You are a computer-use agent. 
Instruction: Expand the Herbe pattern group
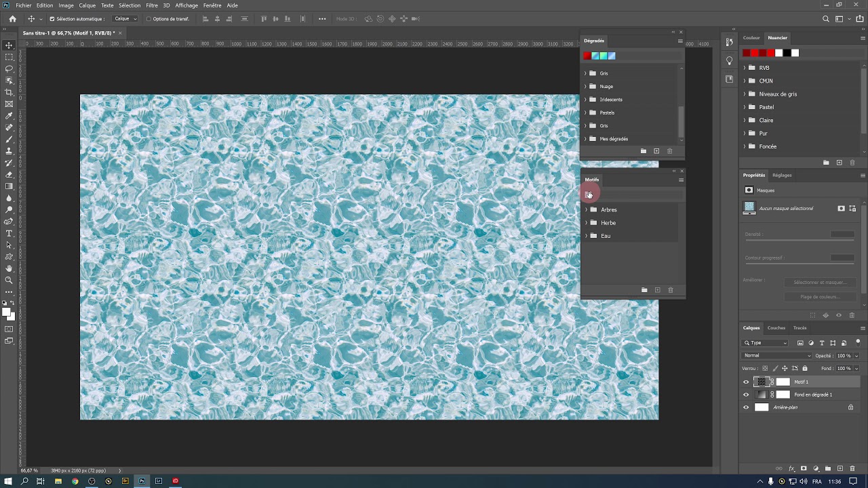coord(586,223)
